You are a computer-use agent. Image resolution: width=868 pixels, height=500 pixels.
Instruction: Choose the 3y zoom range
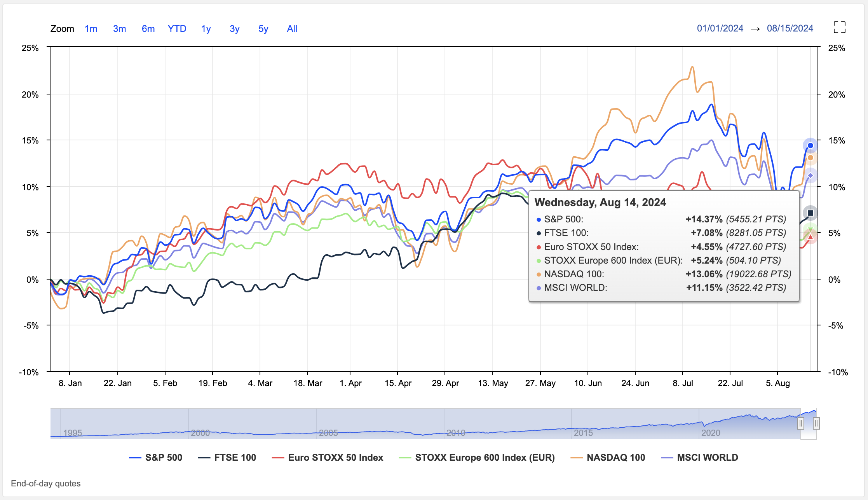[x=234, y=29]
